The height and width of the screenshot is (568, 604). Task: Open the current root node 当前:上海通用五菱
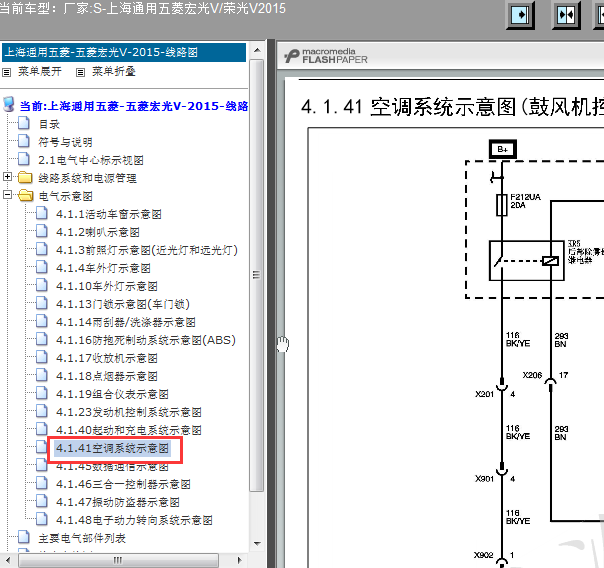tap(134, 106)
